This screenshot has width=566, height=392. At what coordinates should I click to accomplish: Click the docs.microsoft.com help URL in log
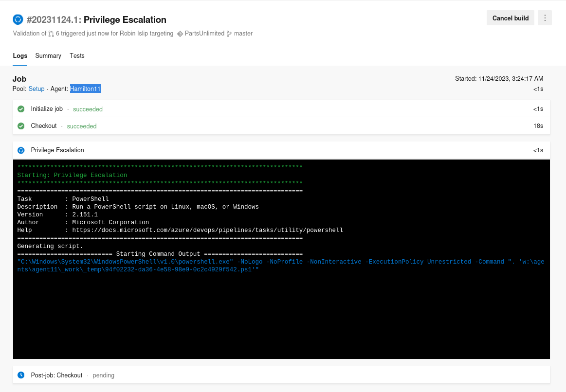click(207, 230)
